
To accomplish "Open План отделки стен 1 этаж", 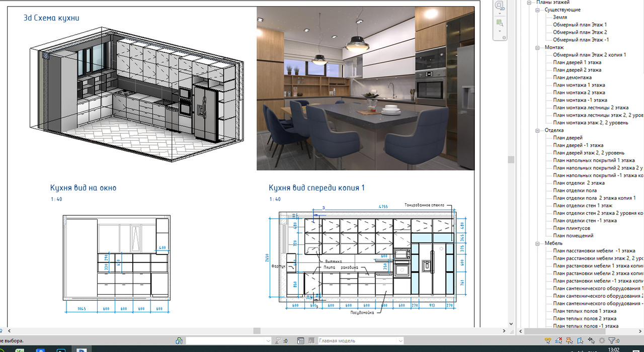I will coord(583,206).
